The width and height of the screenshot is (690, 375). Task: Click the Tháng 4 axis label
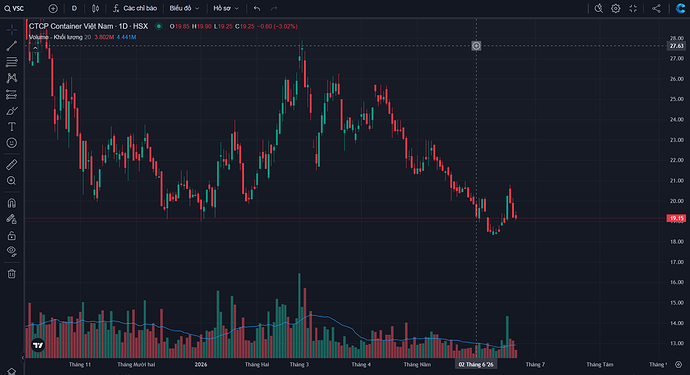tap(361, 364)
